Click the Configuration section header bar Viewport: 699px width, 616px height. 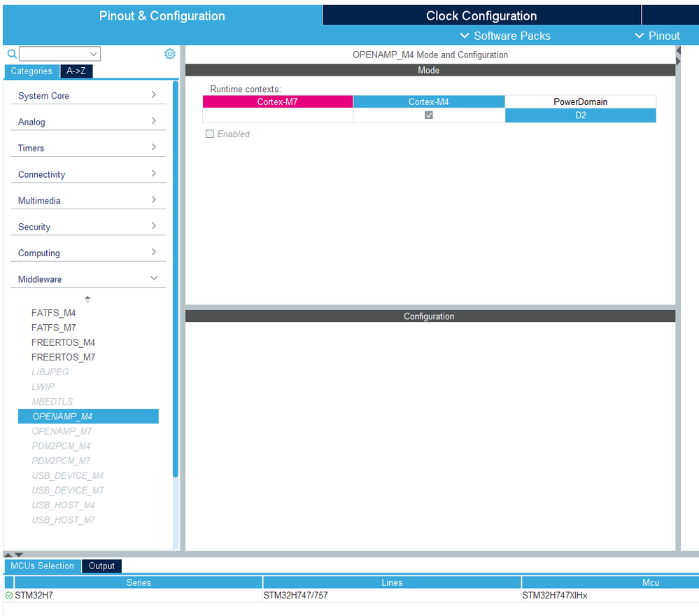click(430, 316)
